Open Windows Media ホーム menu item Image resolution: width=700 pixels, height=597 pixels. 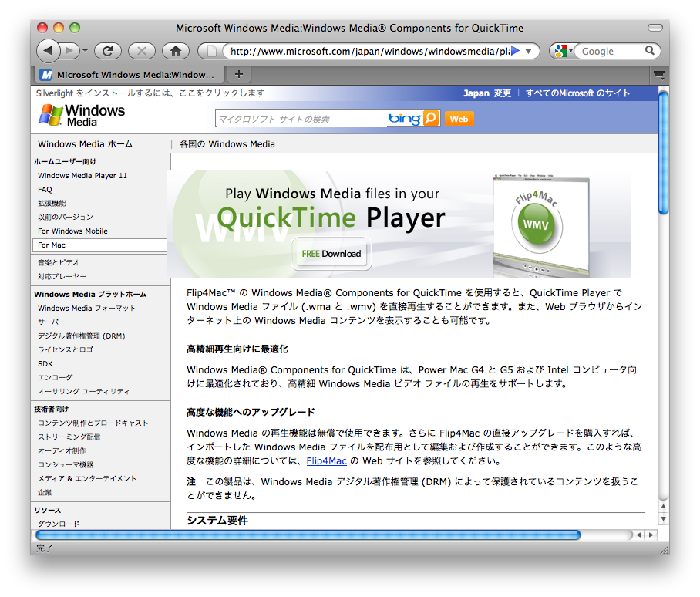pyautogui.click(x=86, y=144)
